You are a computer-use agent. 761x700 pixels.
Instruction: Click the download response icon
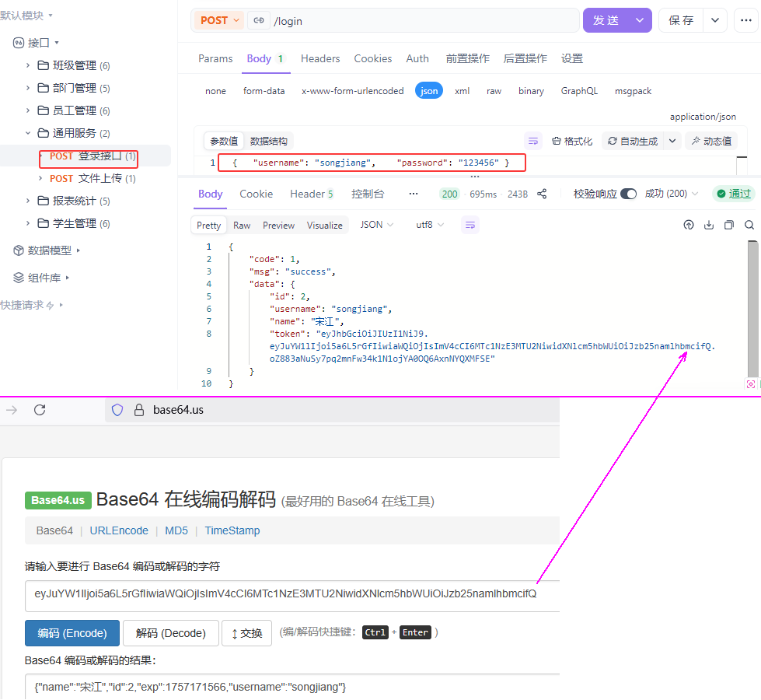click(x=709, y=225)
